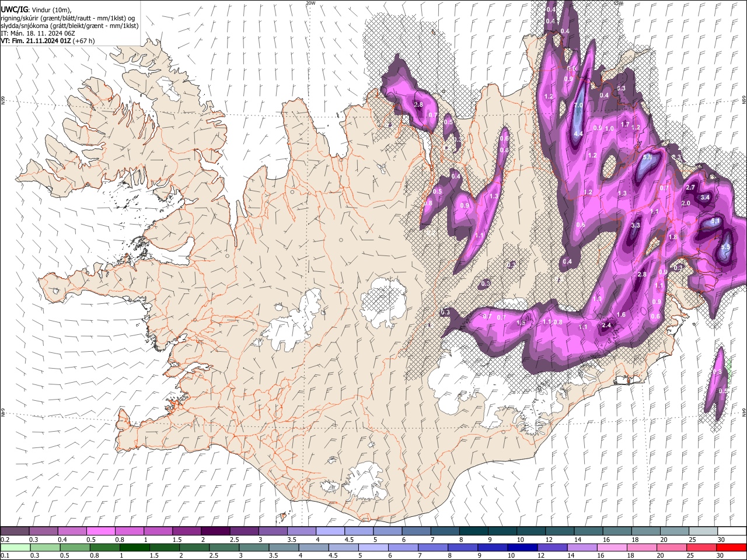The width and height of the screenshot is (747, 560).
Task: Click the 1.7 value label on the map
Action: coord(625,124)
